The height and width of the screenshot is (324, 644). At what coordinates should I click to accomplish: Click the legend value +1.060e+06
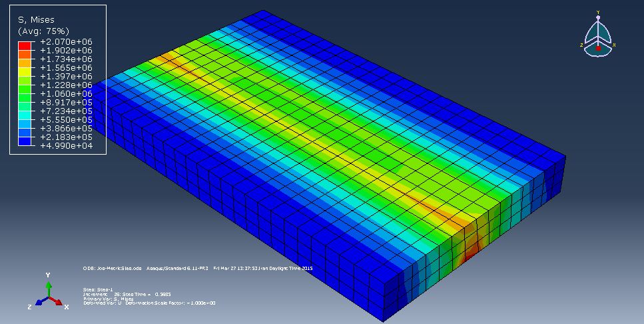coord(66,94)
